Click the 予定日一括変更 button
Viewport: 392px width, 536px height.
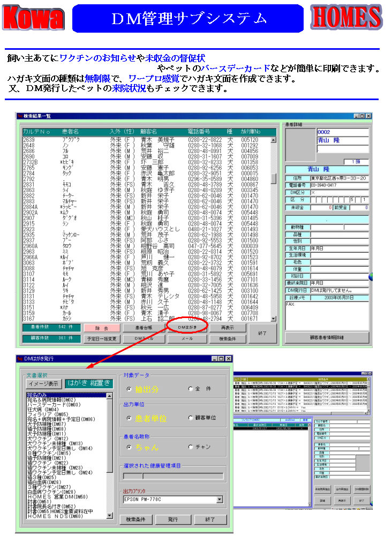click(x=102, y=339)
